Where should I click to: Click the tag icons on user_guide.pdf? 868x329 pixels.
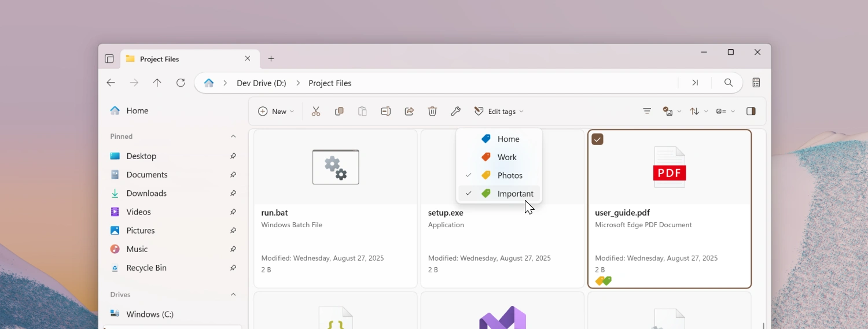[604, 281]
